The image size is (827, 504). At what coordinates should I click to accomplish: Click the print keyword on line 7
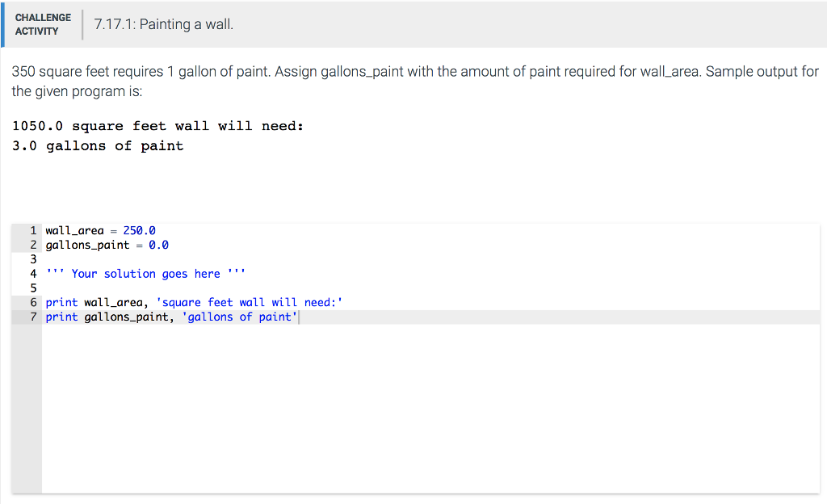coord(62,317)
